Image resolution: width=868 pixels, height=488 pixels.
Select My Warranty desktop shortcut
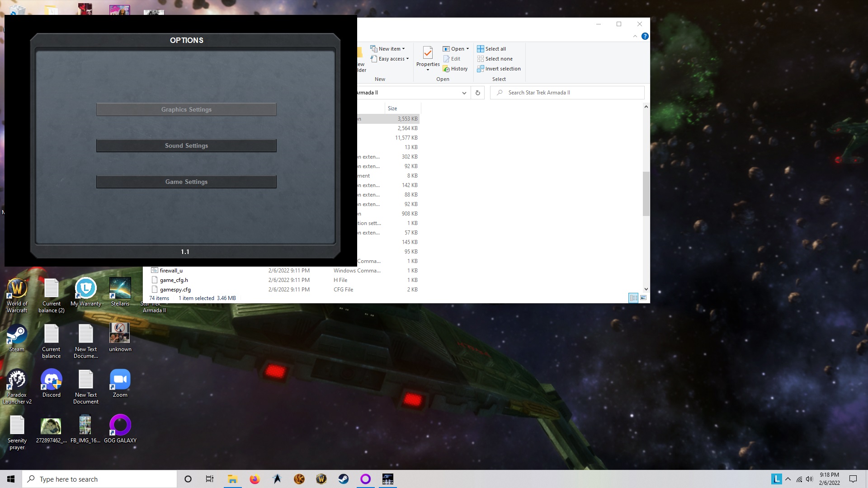86,292
